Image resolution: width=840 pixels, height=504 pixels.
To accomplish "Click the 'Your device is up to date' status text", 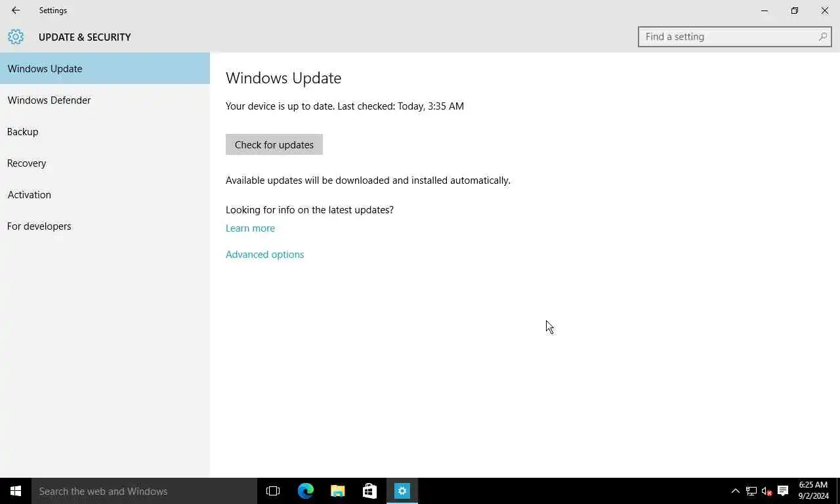I will click(x=345, y=106).
